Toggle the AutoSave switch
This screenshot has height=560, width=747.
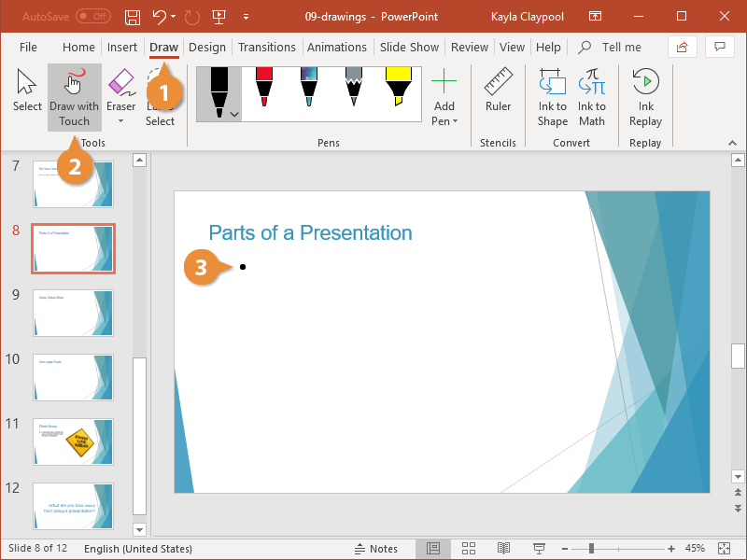(93, 17)
